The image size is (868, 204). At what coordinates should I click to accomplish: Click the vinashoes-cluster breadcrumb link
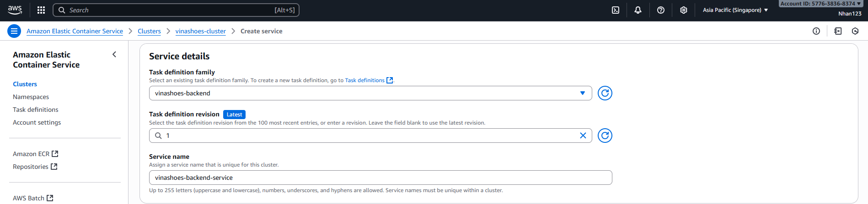tap(200, 31)
